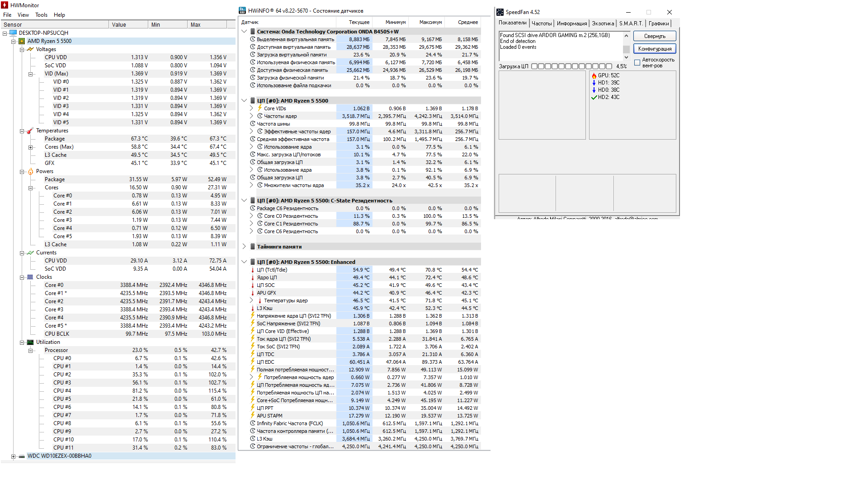Click the system board icon in HWiNFO header row
The image size is (868, 488).
point(253,32)
